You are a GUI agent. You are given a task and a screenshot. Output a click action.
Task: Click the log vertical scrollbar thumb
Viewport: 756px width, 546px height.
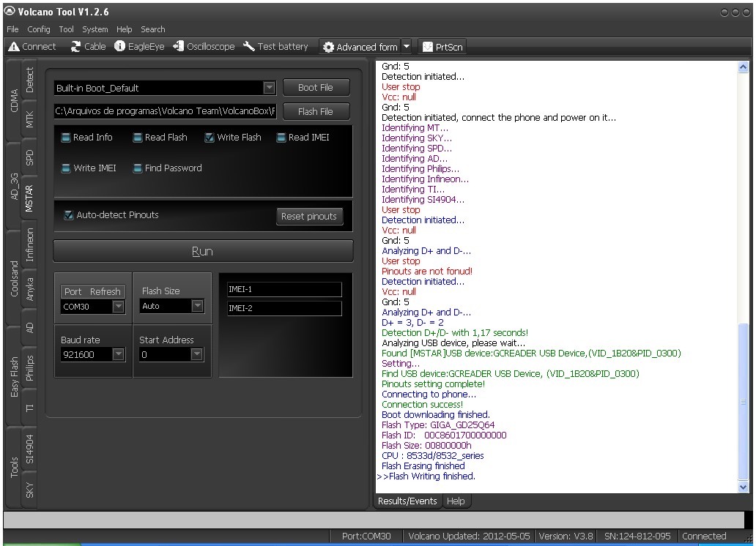coord(743,402)
